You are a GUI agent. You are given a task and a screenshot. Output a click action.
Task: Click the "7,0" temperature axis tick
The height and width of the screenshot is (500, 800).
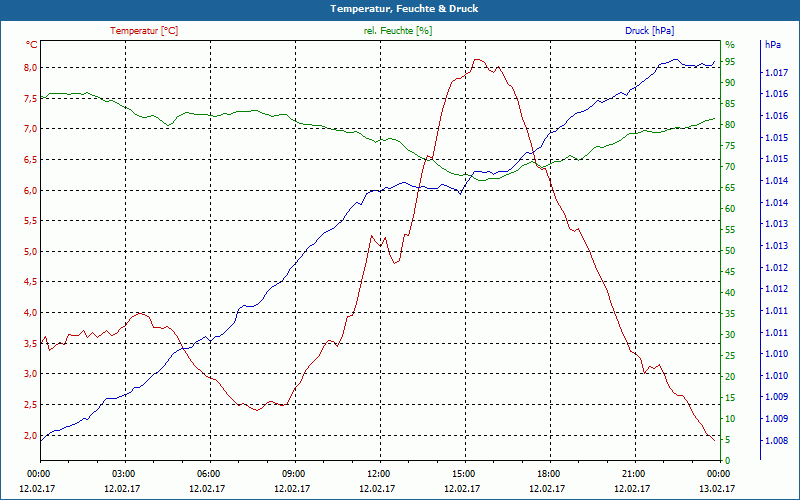click(x=30, y=129)
